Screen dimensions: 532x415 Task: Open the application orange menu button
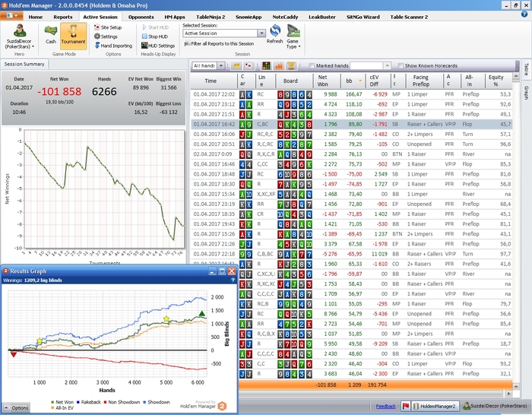(x=11, y=16)
